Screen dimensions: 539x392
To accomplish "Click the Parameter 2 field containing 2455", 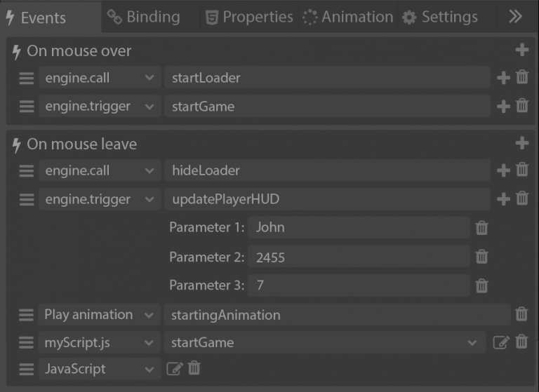I will (358, 257).
